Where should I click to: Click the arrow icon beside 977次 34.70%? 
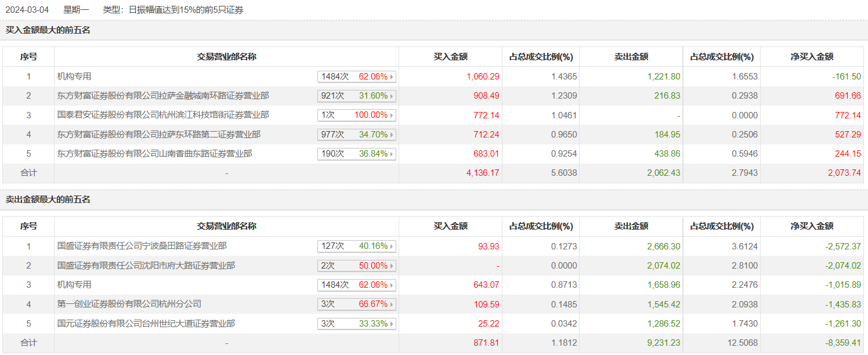[392, 135]
